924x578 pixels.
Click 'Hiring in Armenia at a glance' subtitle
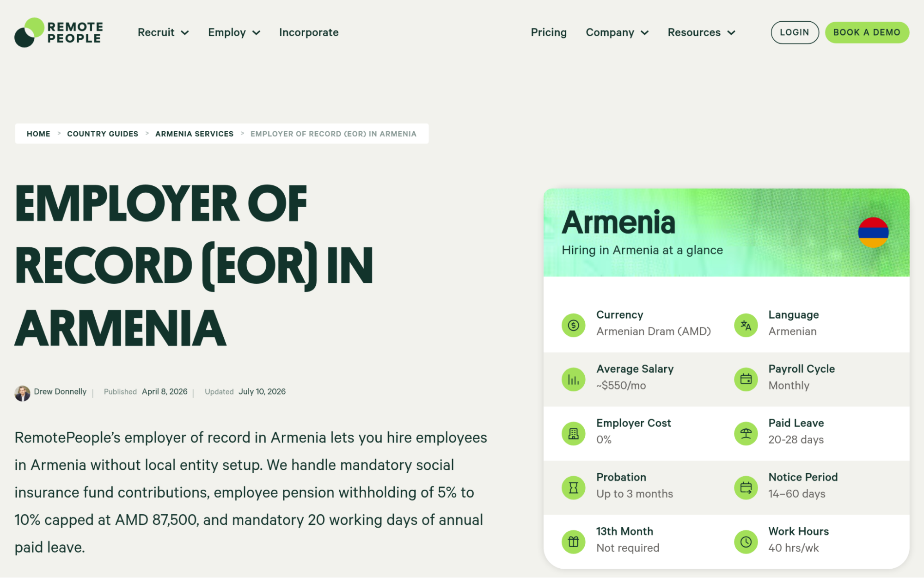(642, 250)
